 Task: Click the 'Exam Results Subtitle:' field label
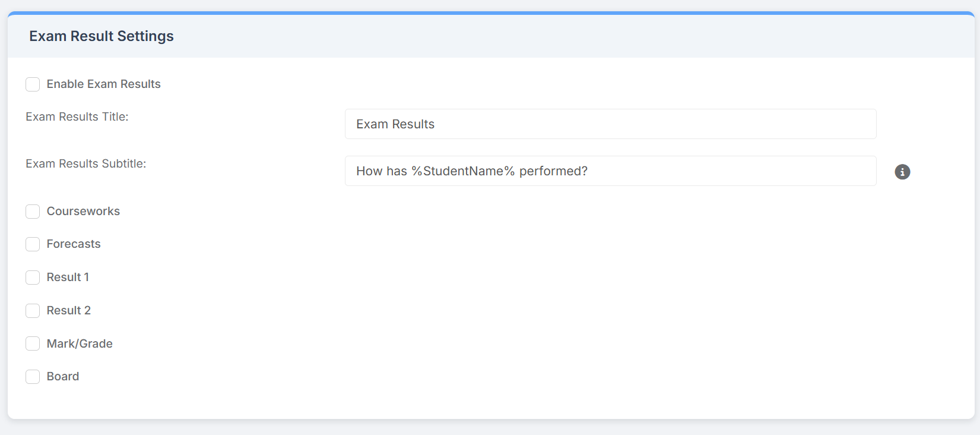pos(86,164)
